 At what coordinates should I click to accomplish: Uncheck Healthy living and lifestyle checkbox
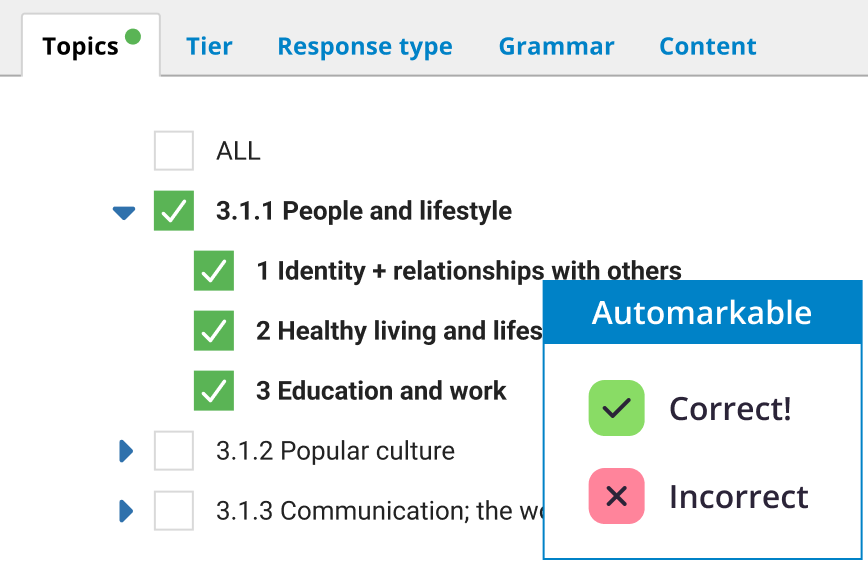pos(214,331)
